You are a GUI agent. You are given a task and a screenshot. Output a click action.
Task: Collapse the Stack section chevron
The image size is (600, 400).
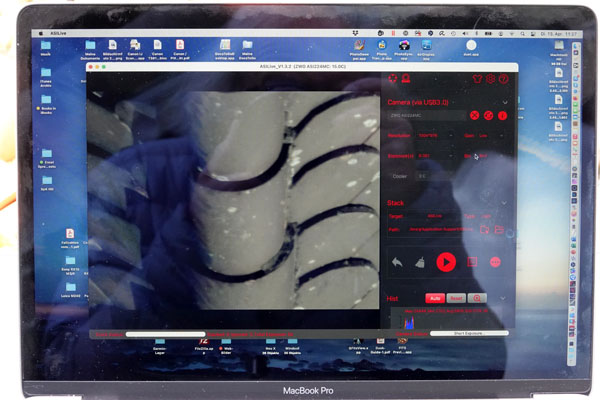pos(504,203)
